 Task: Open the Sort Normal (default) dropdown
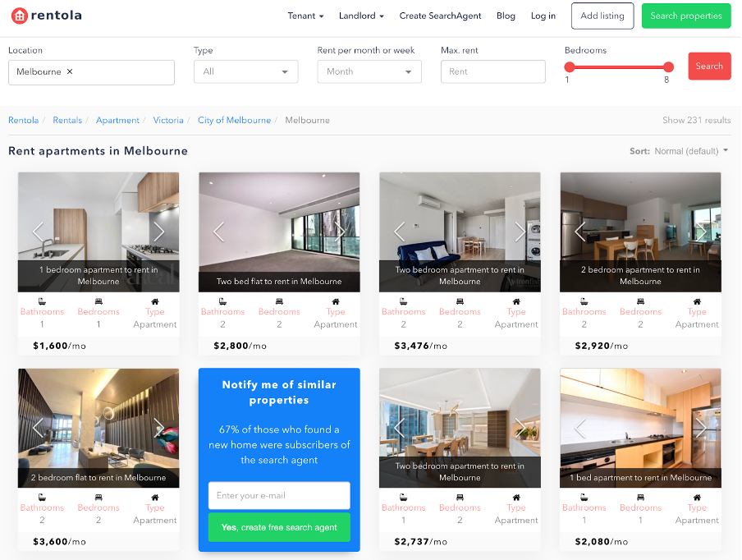[x=691, y=151]
